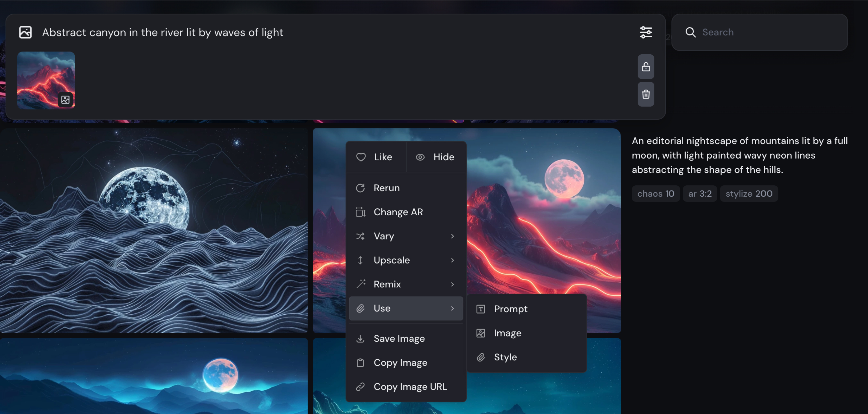The image size is (868, 414).
Task: Click the add image icon in prompt bar
Action: tap(25, 32)
